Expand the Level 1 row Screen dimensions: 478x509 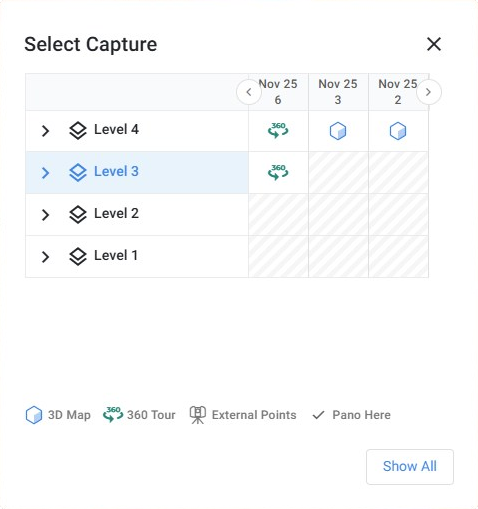tap(45, 257)
